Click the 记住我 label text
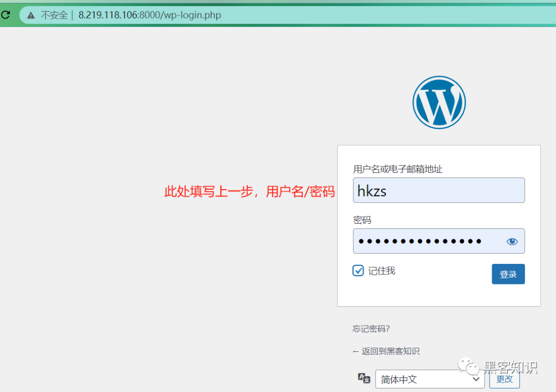This screenshot has width=556, height=392. coord(381,271)
